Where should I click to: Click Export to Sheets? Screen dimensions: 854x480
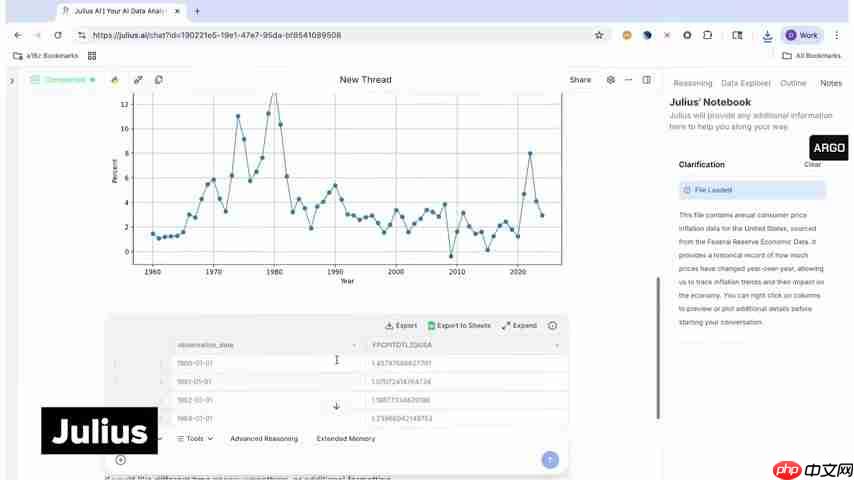coord(459,326)
